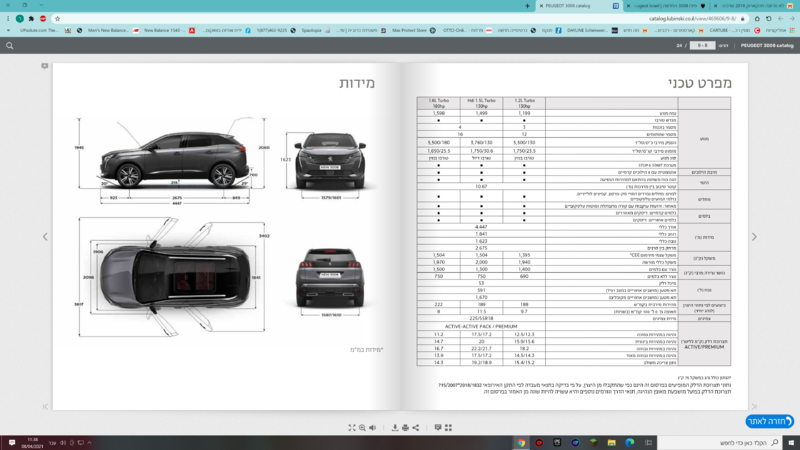Show page thumbnails grid view

(x=448, y=428)
